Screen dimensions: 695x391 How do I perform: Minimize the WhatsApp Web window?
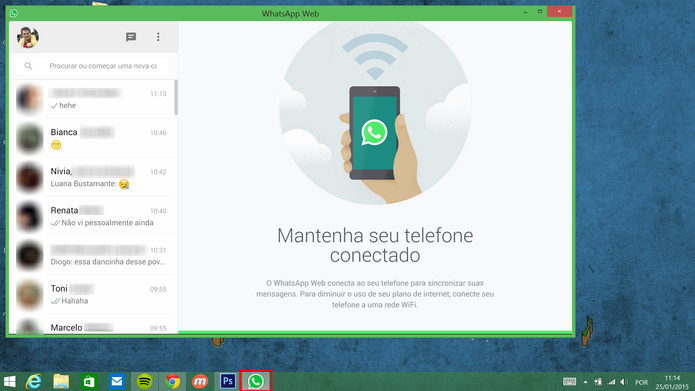pyautogui.click(x=525, y=12)
